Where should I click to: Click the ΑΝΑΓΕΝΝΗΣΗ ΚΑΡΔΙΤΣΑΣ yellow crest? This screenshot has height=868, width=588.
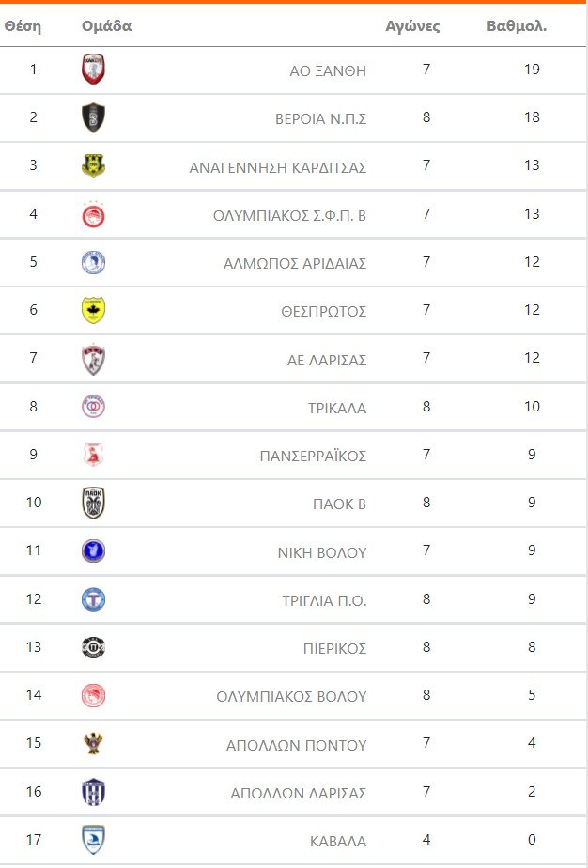point(93,166)
